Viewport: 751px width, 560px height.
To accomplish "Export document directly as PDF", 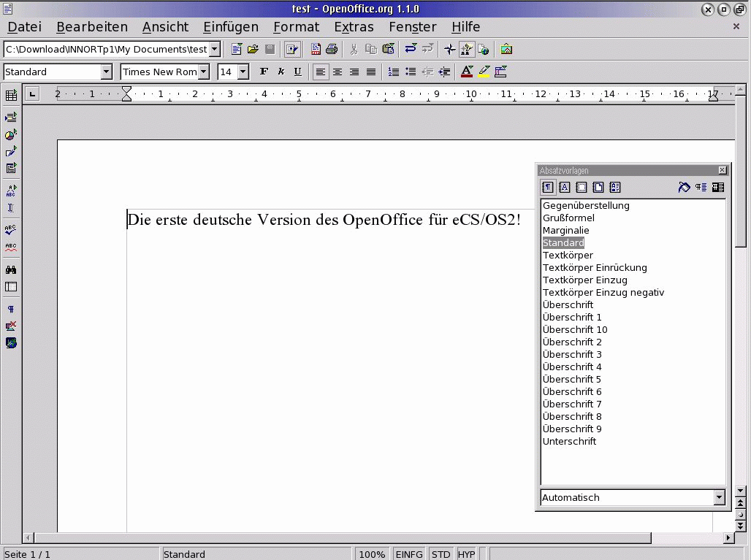I will pos(316,49).
